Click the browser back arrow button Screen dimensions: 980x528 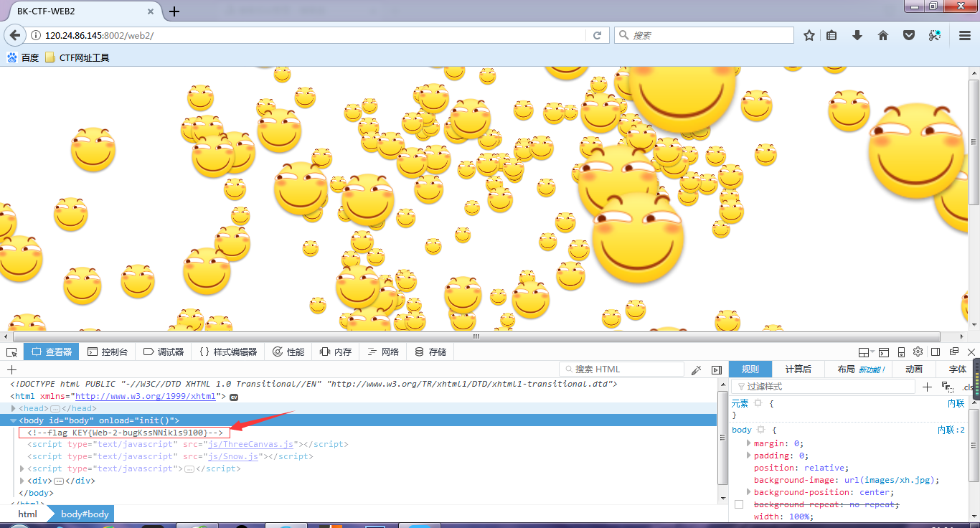[14, 35]
